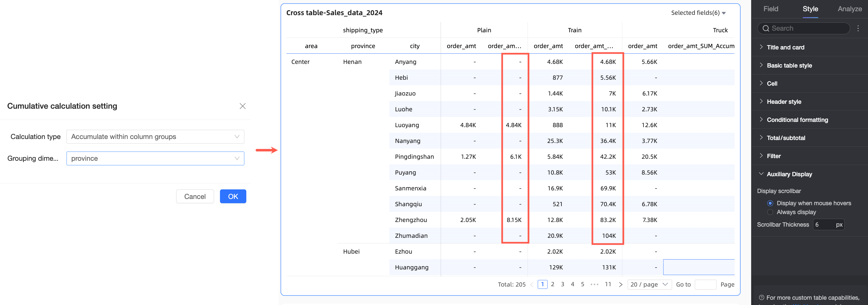868x305 pixels.
Task: Click the pagination ellipsis to jump pages
Action: pos(595,285)
